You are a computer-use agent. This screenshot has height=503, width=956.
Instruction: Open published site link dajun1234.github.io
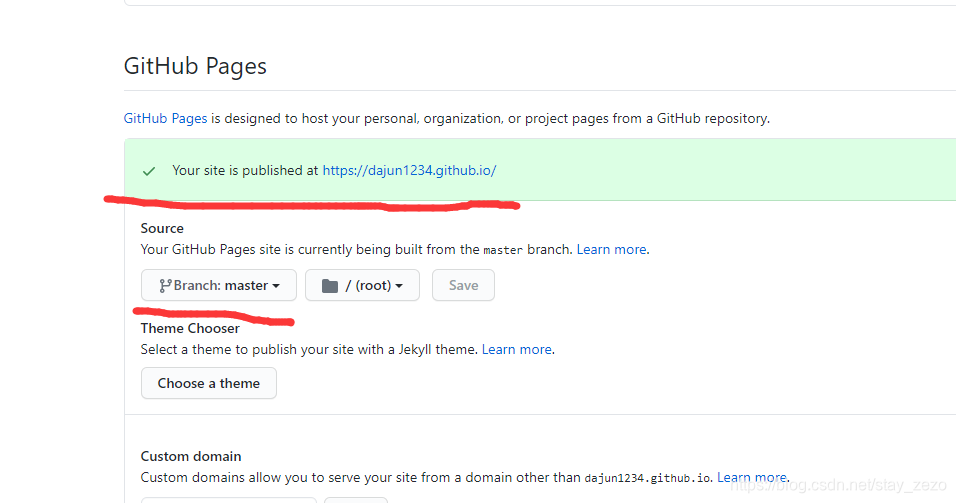pyautogui.click(x=409, y=171)
